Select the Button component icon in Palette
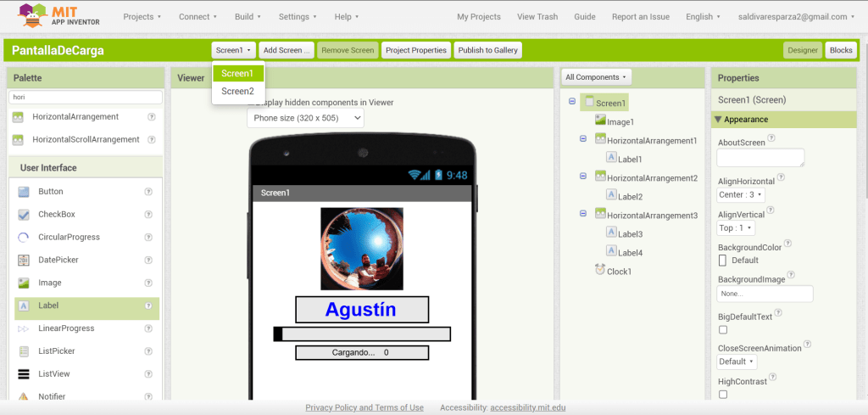The height and width of the screenshot is (415, 868). pyautogui.click(x=24, y=192)
